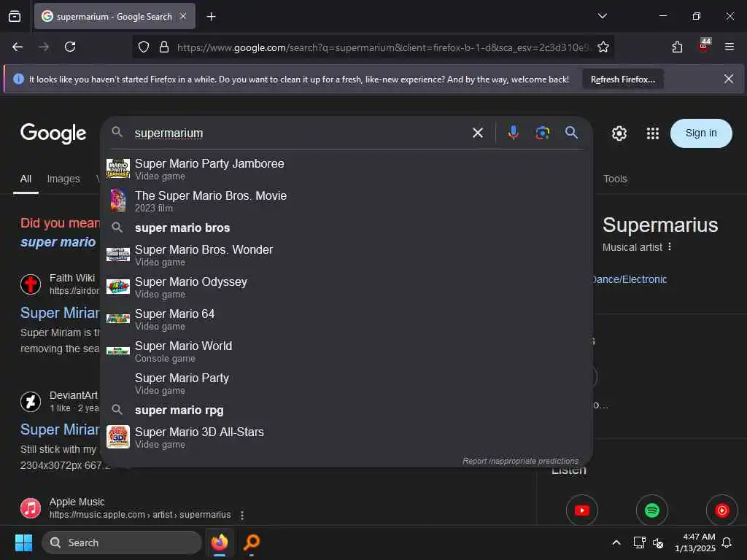The image size is (747, 560).
Task: Show hidden system tray icons
Action: coord(616,542)
